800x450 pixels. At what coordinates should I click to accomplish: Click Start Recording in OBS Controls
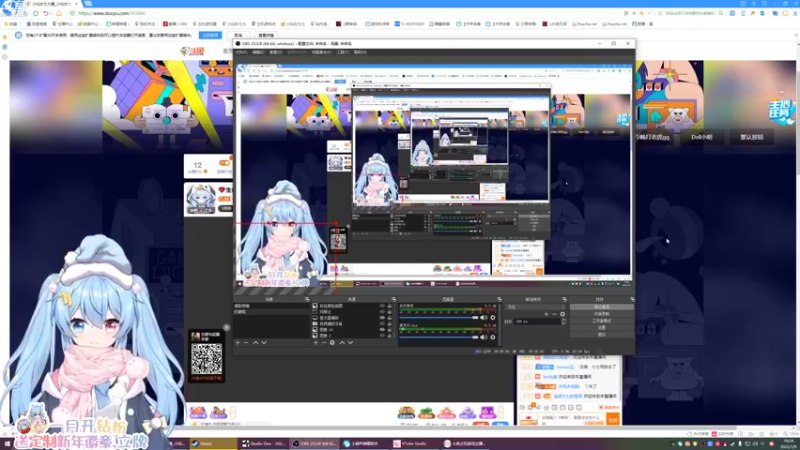(602, 314)
